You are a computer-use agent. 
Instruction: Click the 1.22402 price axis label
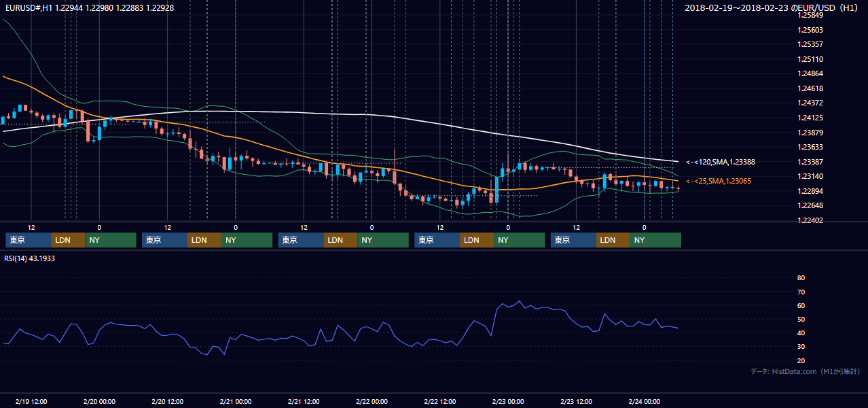point(810,220)
